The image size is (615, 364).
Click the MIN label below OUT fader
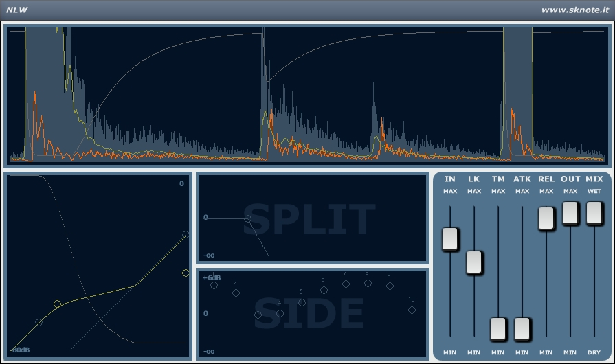point(570,352)
